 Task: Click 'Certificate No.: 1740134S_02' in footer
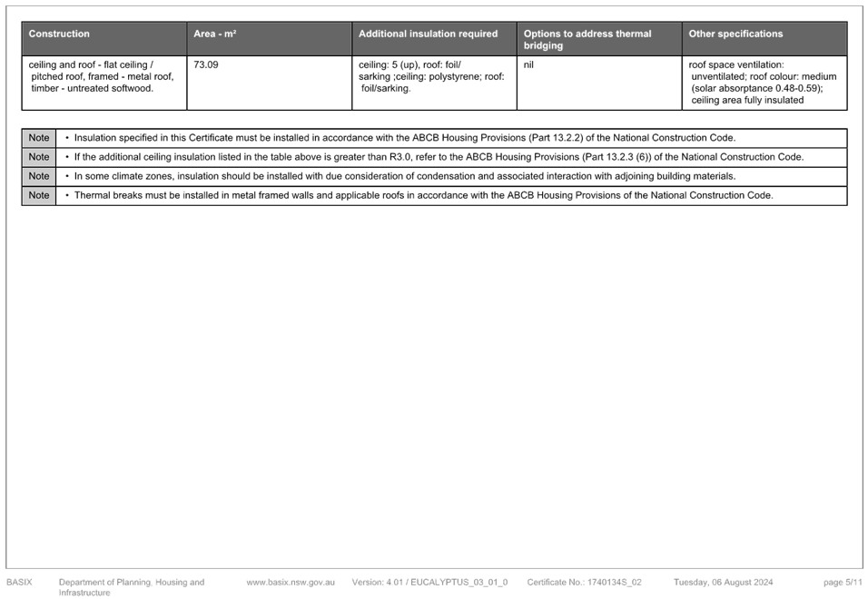584,582
